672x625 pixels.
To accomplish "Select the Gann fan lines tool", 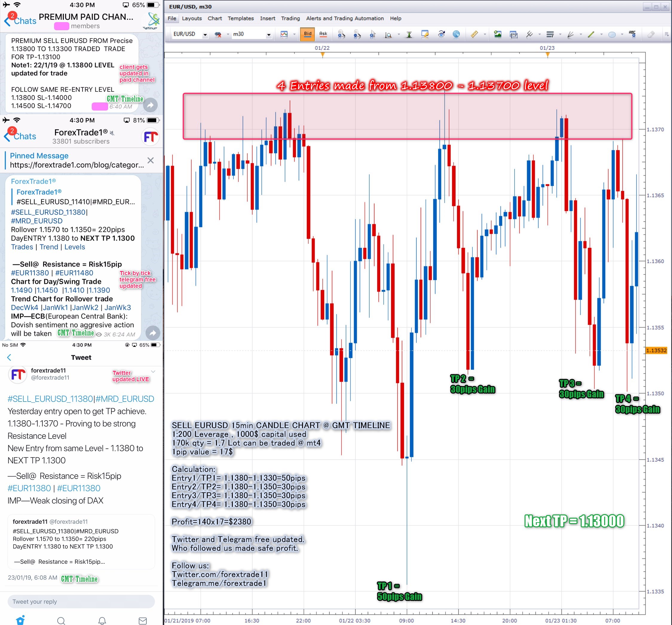I will (571, 34).
